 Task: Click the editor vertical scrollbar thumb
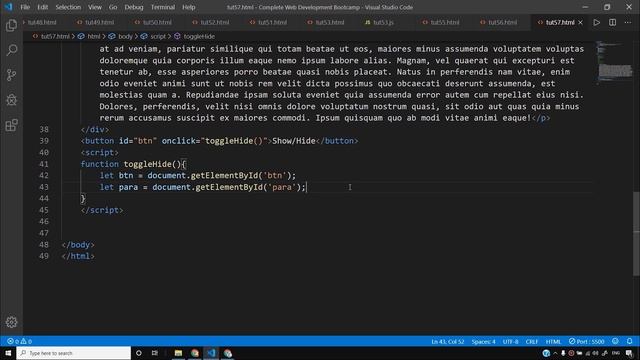click(x=636, y=234)
